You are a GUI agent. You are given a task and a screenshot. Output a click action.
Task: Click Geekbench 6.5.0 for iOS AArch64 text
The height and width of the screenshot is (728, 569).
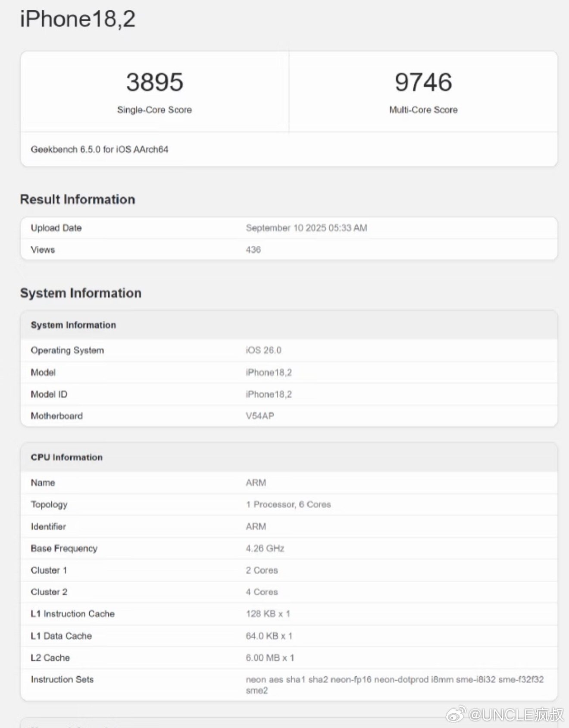coord(100,150)
